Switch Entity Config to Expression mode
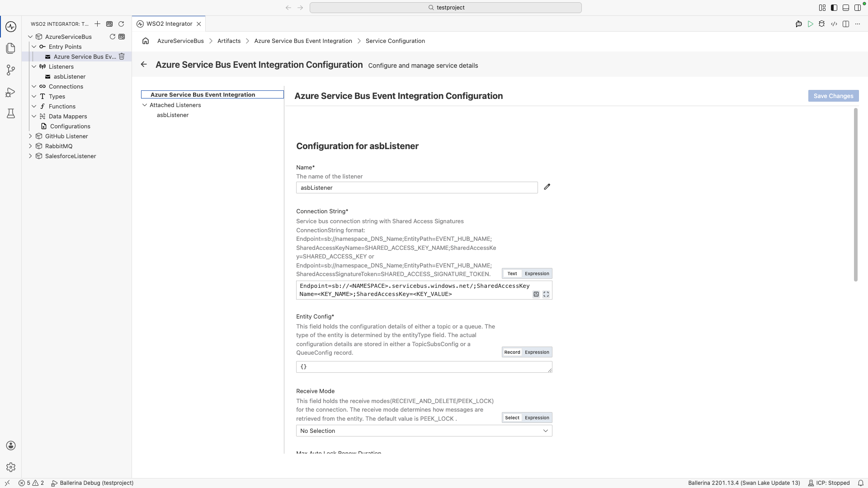868x488 pixels. tap(537, 352)
